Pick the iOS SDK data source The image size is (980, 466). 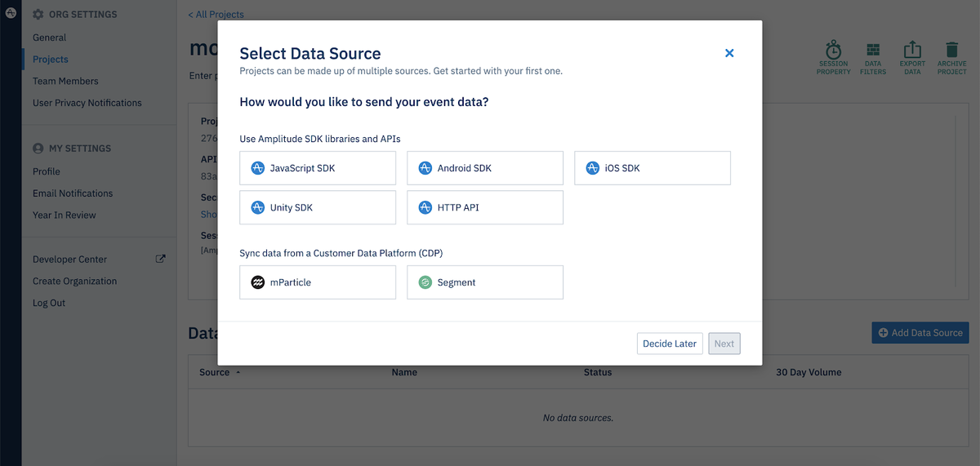tap(653, 168)
